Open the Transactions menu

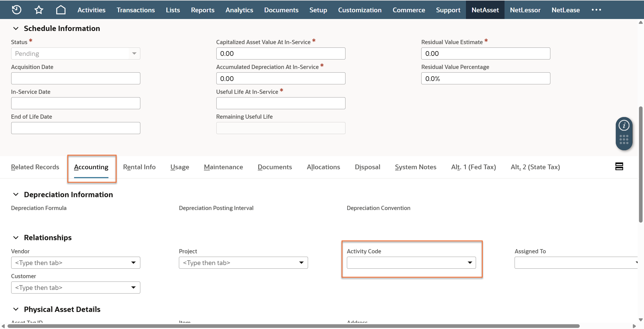136,10
